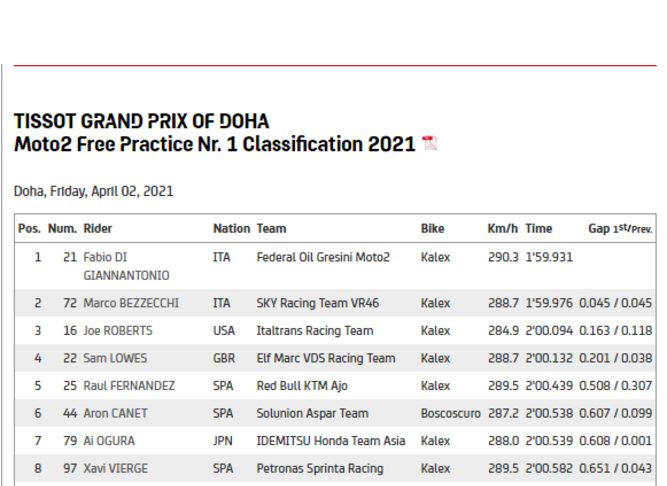This screenshot has width=667, height=486.
Task: Click the Gap 1st/Prev. column header
Action: pos(620,229)
